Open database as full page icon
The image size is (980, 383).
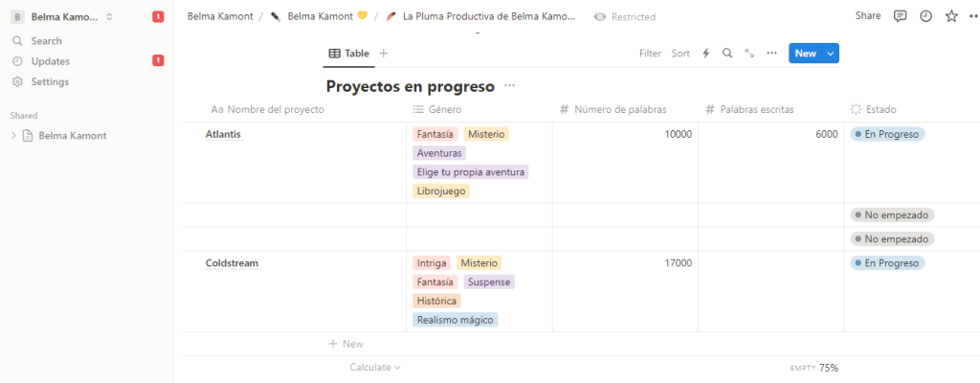point(749,54)
